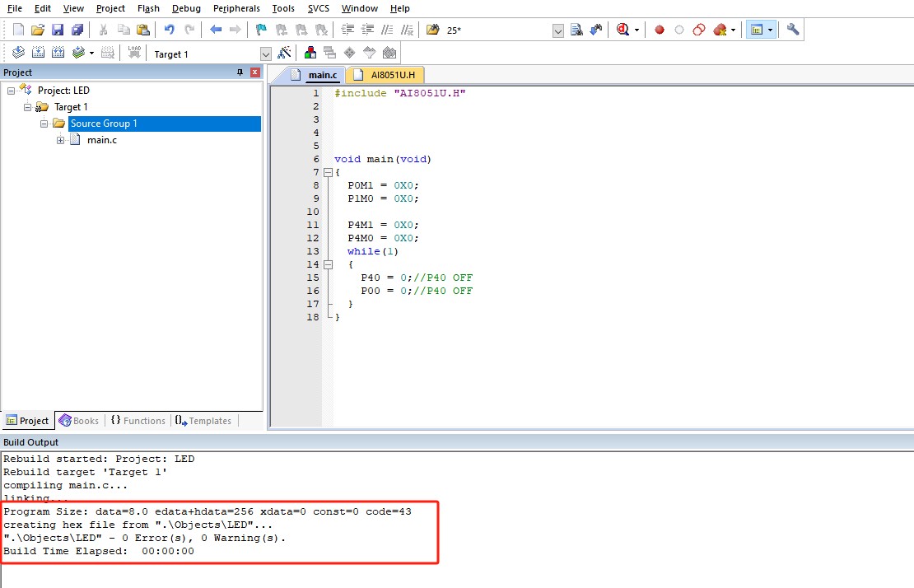Viewport: 914px width, 588px height.
Task: Rebuild all target files
Action: coord(58,53)
